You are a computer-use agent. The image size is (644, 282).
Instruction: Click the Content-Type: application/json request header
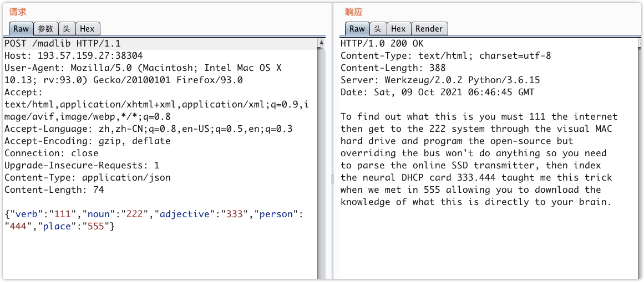point(87,177)
